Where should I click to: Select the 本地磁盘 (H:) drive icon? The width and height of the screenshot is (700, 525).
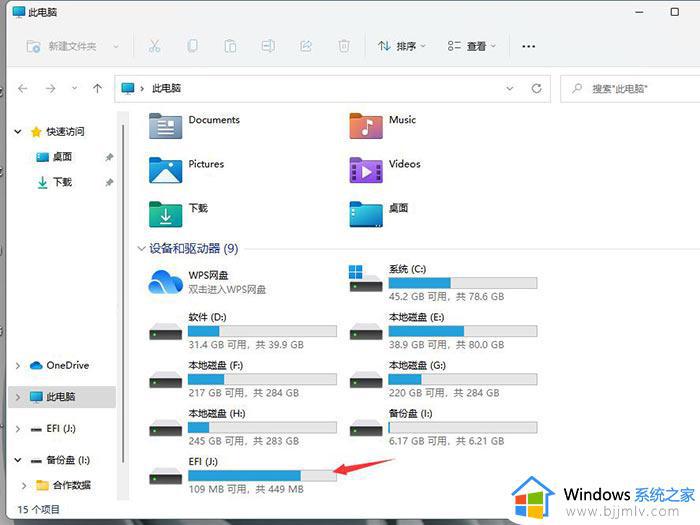coord(165,428)
